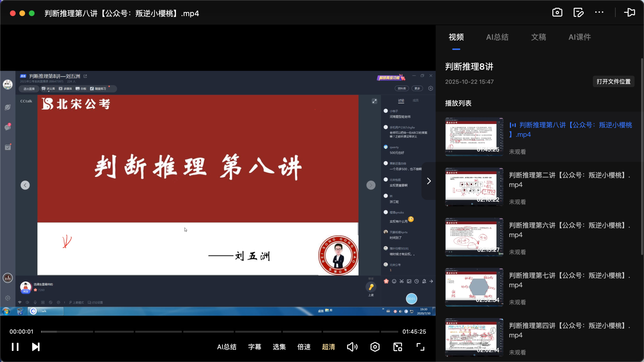Open the 选集 episode selection panel
Image resolution: width=644 pixels, height=362 pixels.
[279, 347]
